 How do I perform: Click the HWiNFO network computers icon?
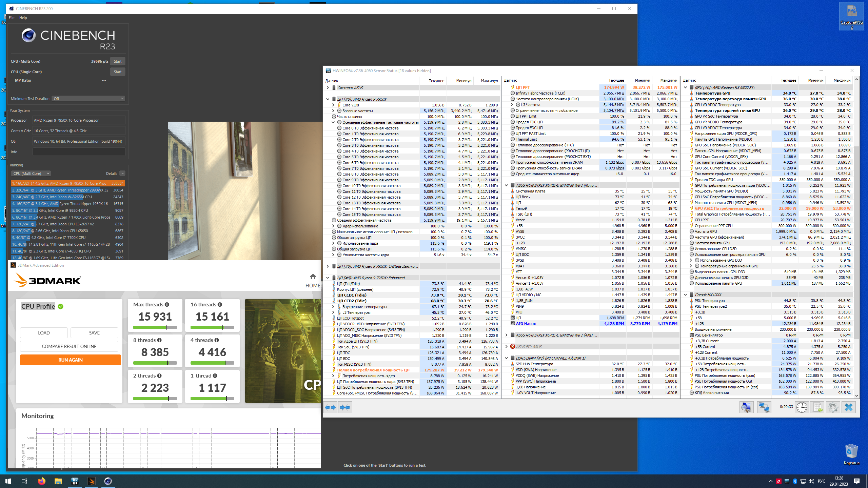click(x=764, y=407)
